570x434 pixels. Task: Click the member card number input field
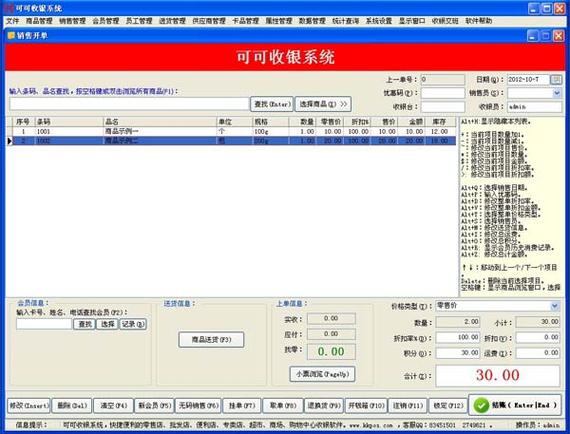click(x=44, y=324)
